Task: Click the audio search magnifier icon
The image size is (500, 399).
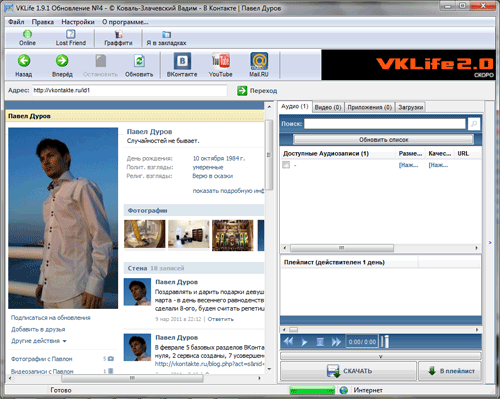Action: pos(474,124)
